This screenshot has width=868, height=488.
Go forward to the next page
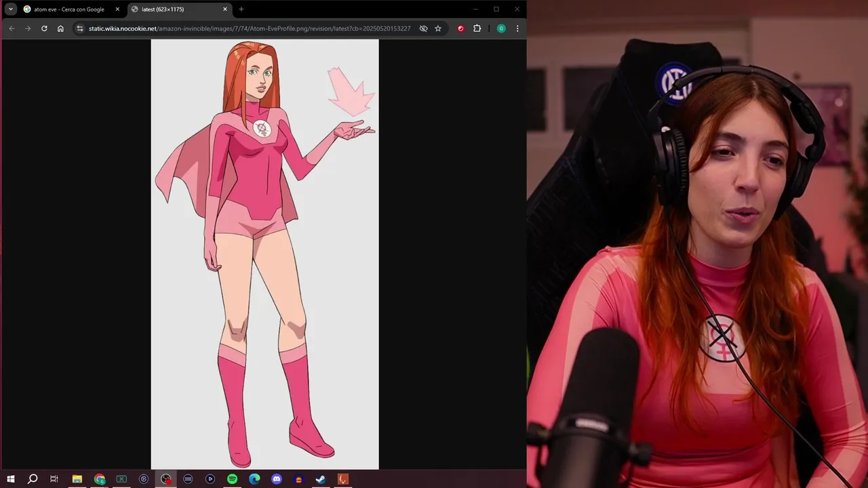[x=28, y=28]
